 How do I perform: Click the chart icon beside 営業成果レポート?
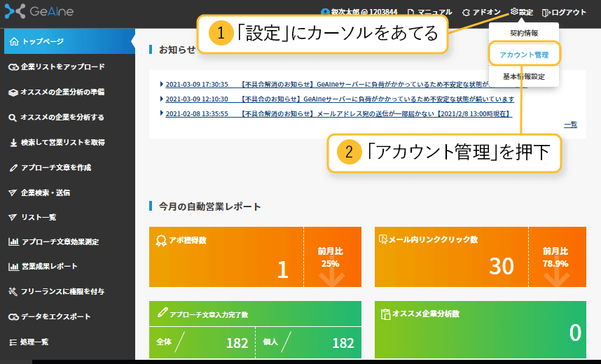point(13,267)
